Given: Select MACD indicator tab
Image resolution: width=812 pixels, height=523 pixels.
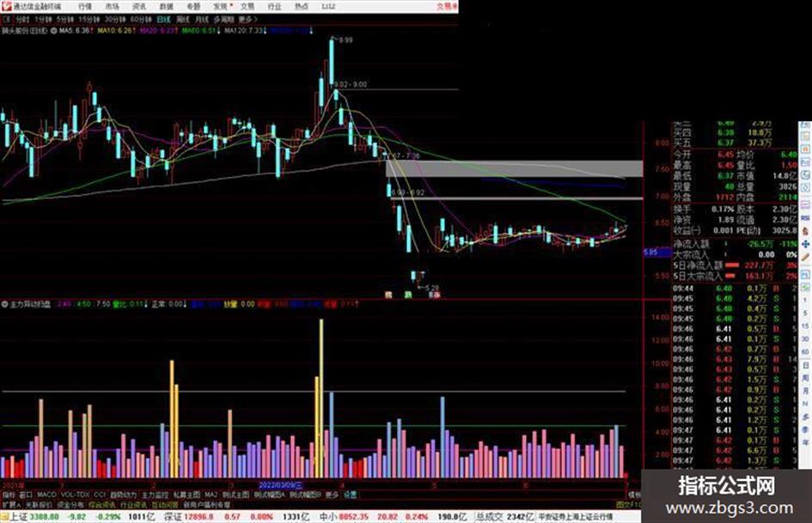Looking at the screenshot, I should pos(46,495).
